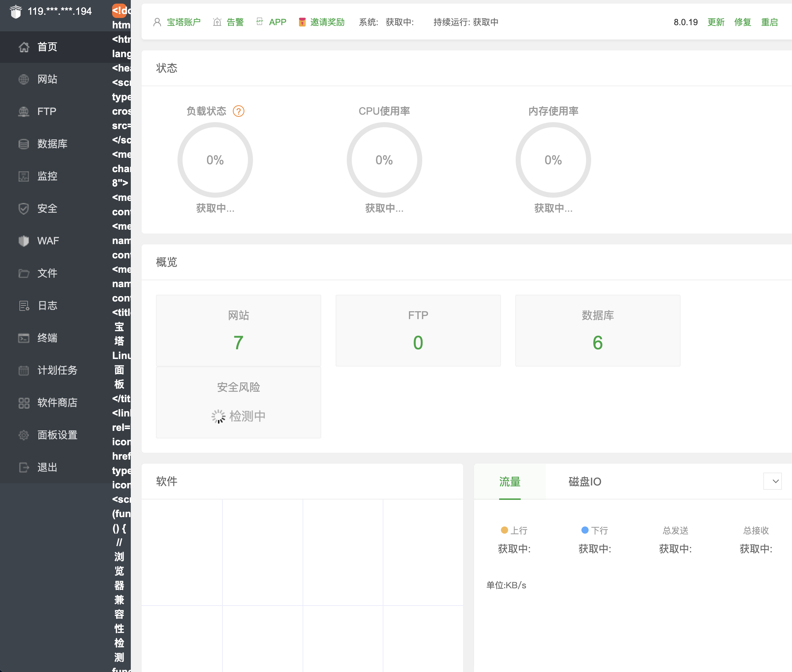The image size is (792, 672).
Task: Click the 告警 link
Action: point(235,22)
